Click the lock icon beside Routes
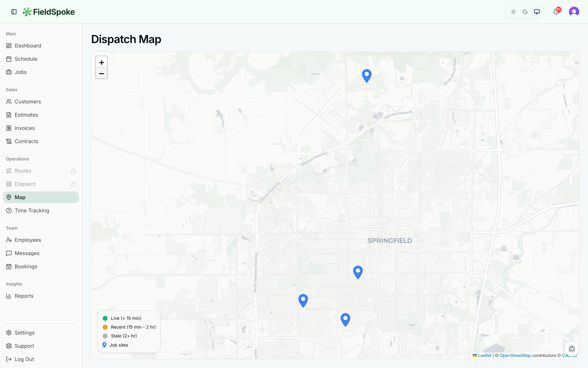Viewport: 588px width, 368px height. pyautogui.click(x=73, y=171)
